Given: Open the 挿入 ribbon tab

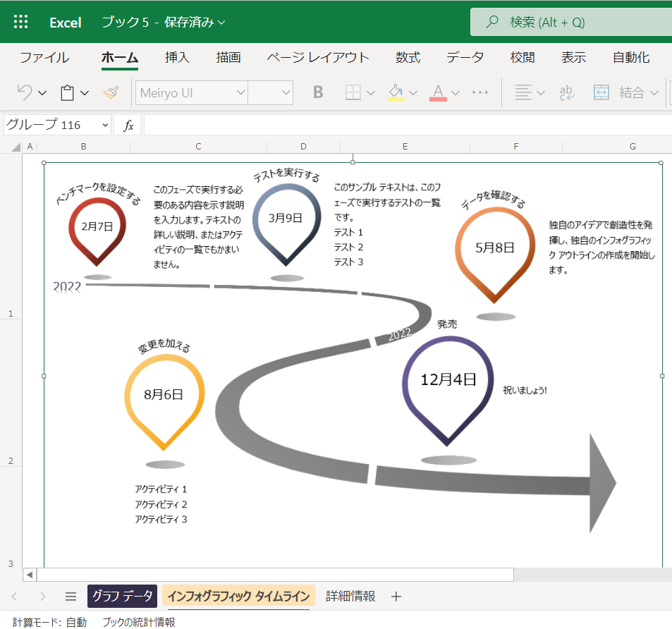Looking at the screenshot, I should coord(177,57).
